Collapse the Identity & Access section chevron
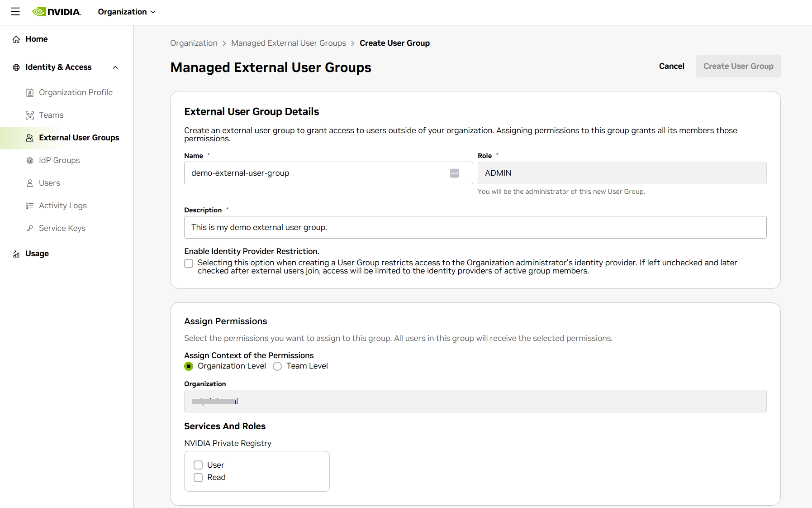The height and width of the screenshot is (508, 812). (x=115, y=67)
